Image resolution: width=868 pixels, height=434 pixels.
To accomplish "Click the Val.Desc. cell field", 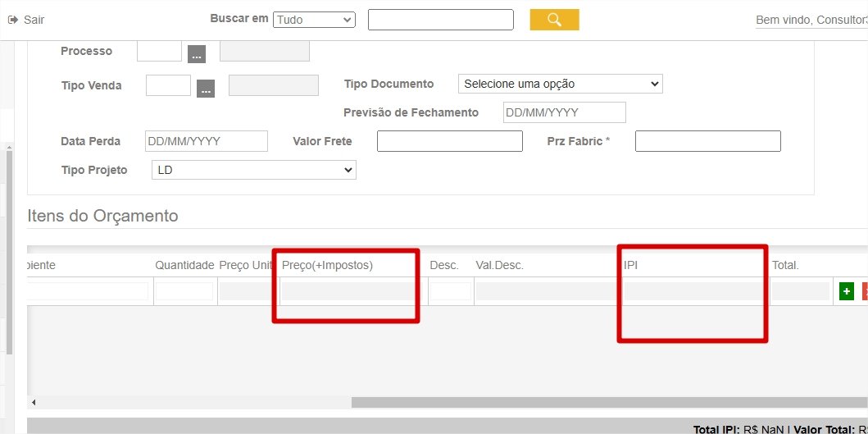I will click(x=548, y=291).
